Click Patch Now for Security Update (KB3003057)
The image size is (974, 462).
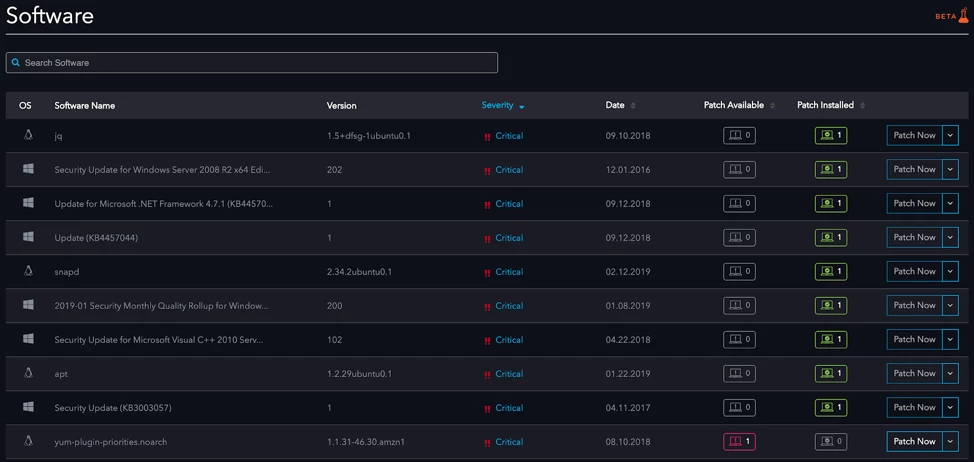coord(914,407)
